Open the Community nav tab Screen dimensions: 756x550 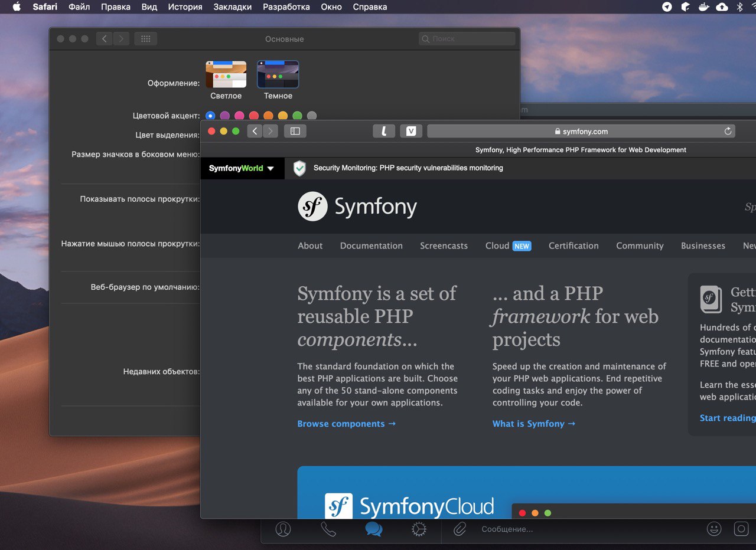(x=640, y=245)
